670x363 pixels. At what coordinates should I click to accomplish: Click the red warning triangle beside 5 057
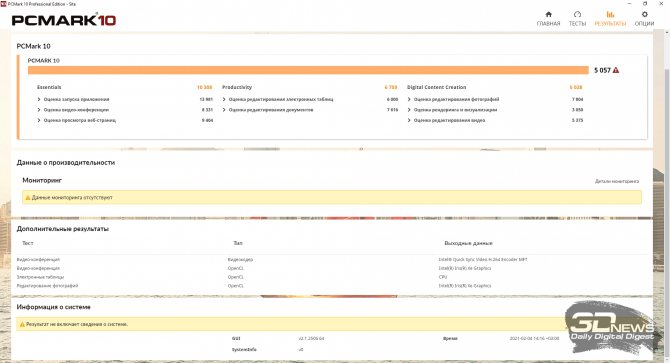coord(616,70)
